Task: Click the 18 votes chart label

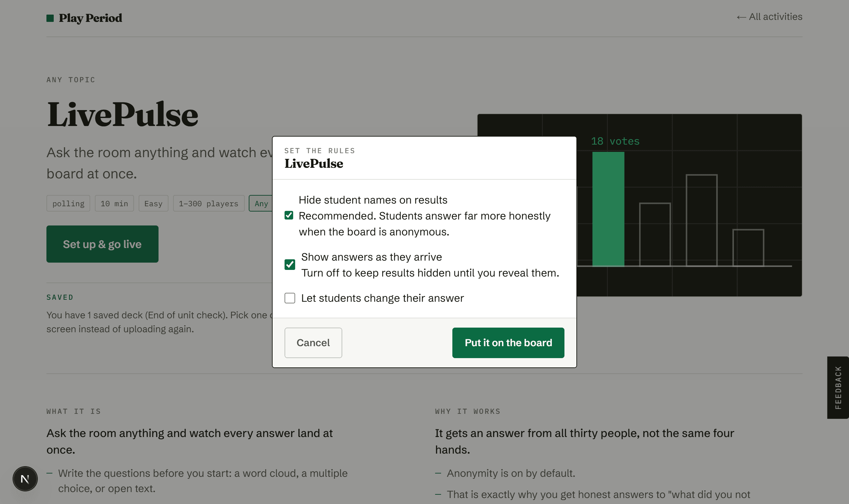Action: click(615, 141)
